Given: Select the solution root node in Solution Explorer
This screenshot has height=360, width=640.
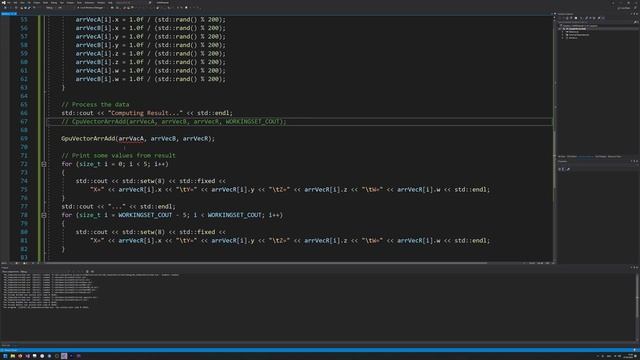Looking at the screenshot, I should tap(580, 26).
